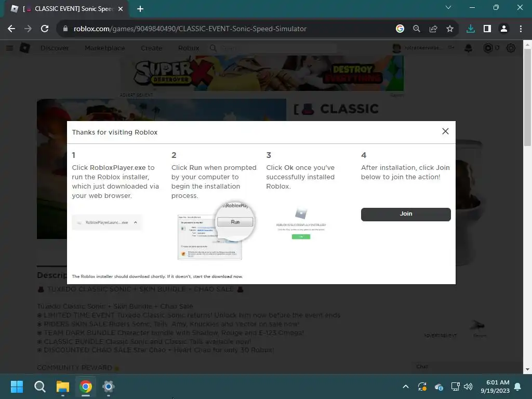Show hidden system tray icons
532x399 pixels.
pyautogui.click(x=406, y=387)
